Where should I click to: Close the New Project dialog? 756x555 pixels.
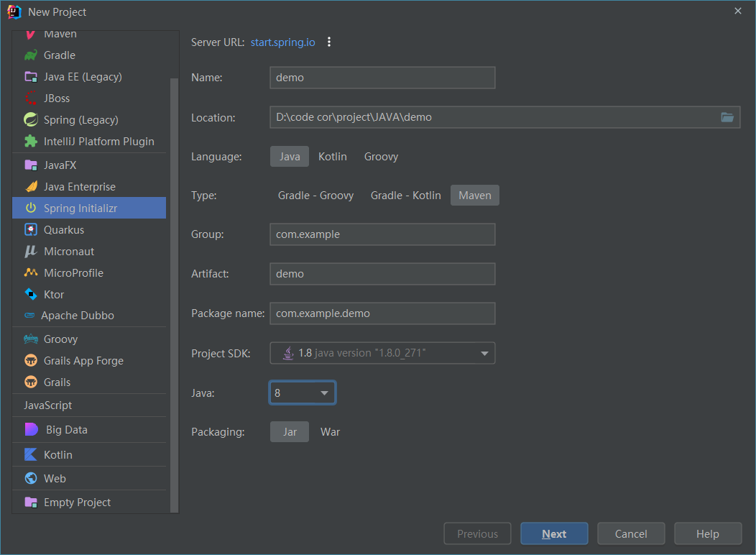point(738,11)
